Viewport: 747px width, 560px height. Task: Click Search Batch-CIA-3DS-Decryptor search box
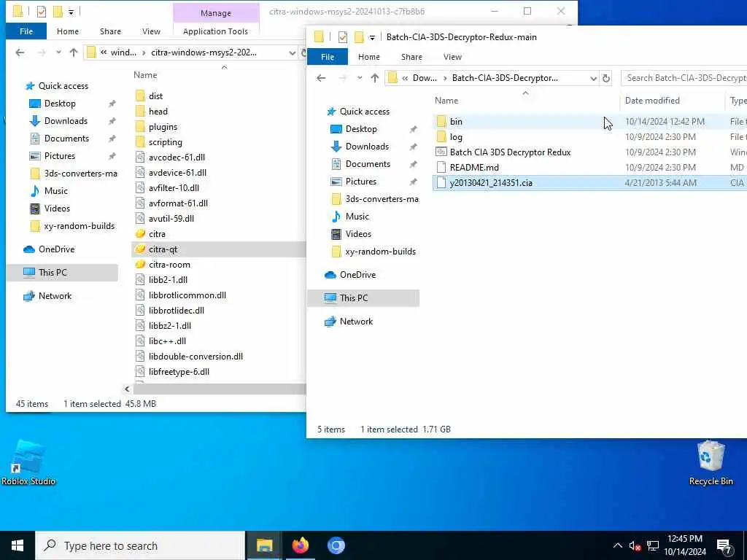click(684, 78)
